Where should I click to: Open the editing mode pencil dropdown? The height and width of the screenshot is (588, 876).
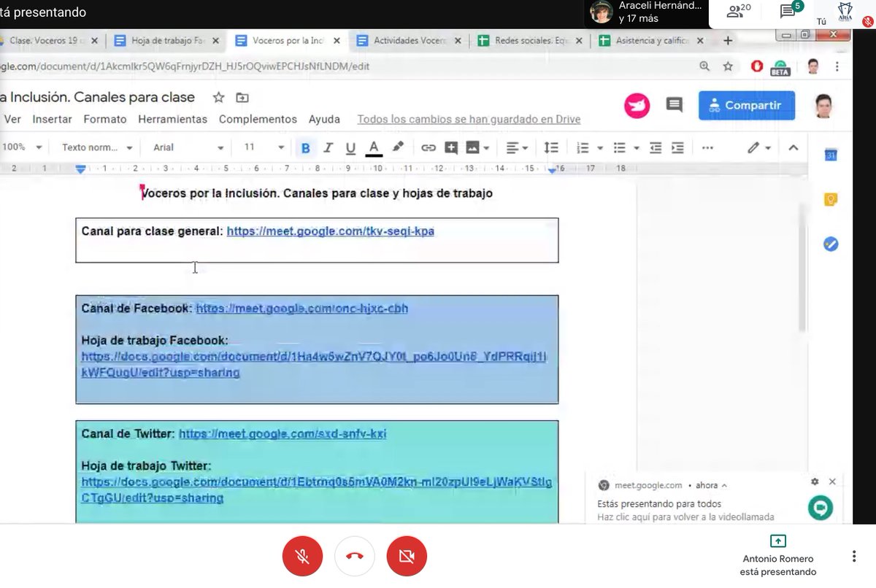(x=759, y=147)
